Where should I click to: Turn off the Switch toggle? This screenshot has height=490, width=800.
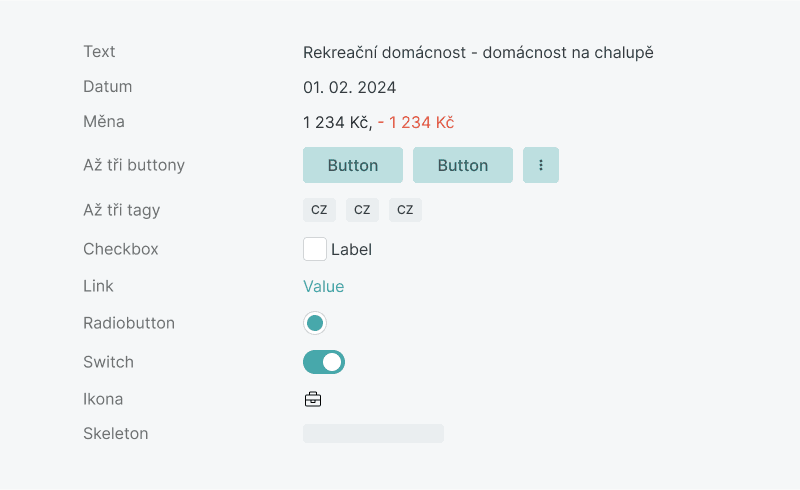(324, 362)
